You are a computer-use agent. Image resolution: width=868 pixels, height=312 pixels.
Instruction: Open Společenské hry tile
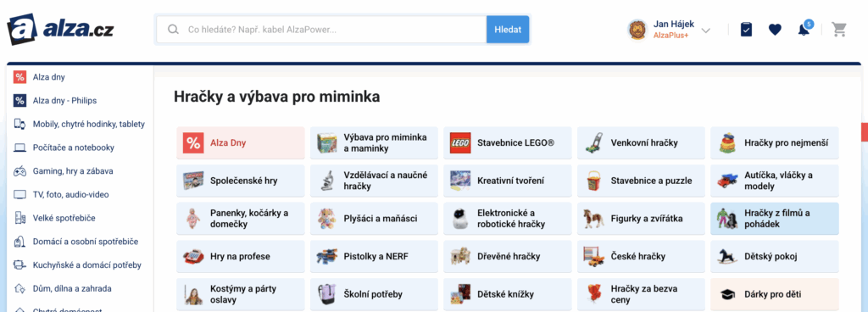pyautogui.click(x=241, y=181)
